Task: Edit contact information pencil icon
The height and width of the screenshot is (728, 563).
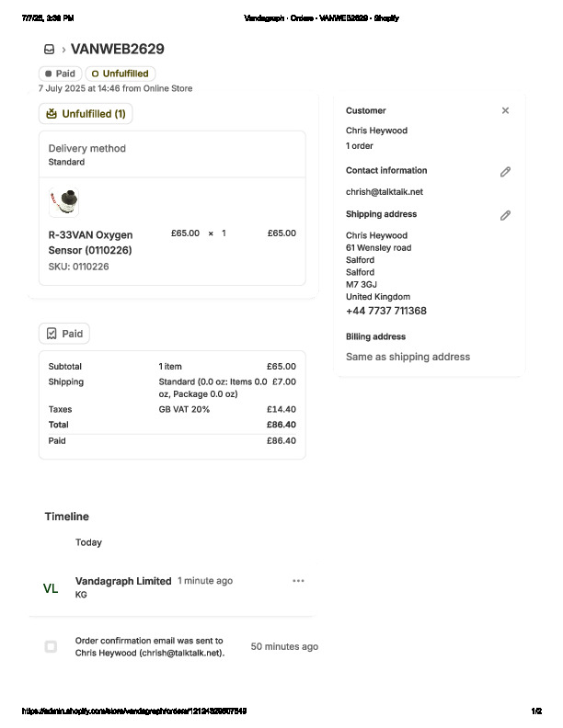Action: (505, 172)
